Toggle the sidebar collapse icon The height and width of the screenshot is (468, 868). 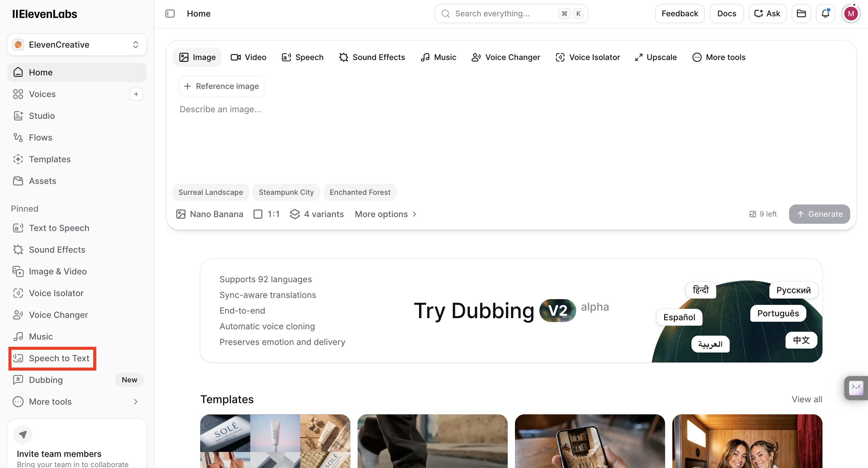coord(170,14)
